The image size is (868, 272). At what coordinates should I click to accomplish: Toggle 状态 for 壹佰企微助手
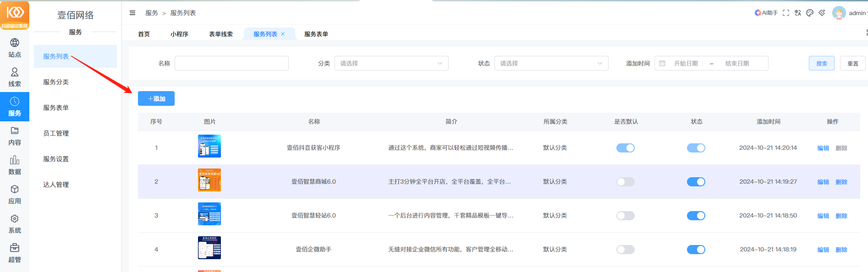click(x=696, y=250)
